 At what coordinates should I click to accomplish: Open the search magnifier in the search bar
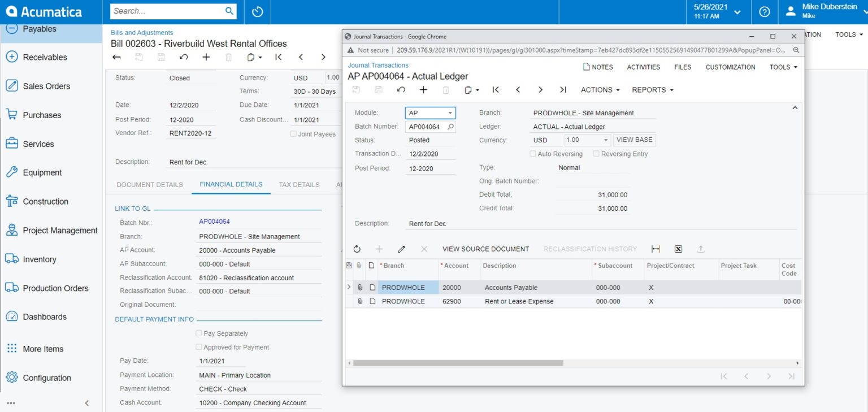229,11
